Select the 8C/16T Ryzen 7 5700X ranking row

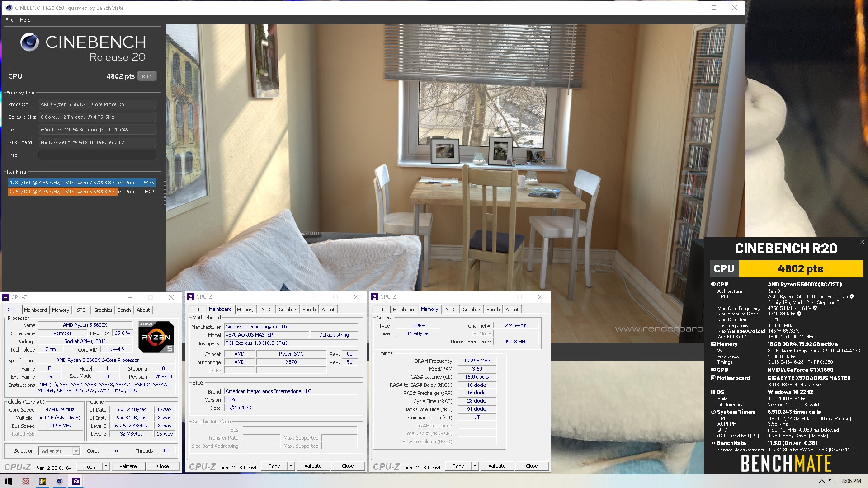point(82,183)
